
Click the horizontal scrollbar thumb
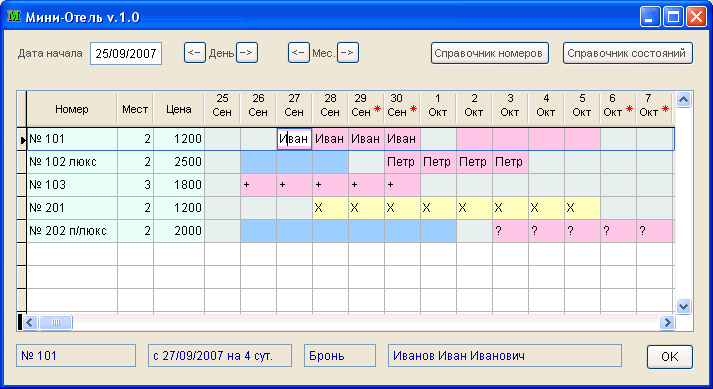(56, 323)
